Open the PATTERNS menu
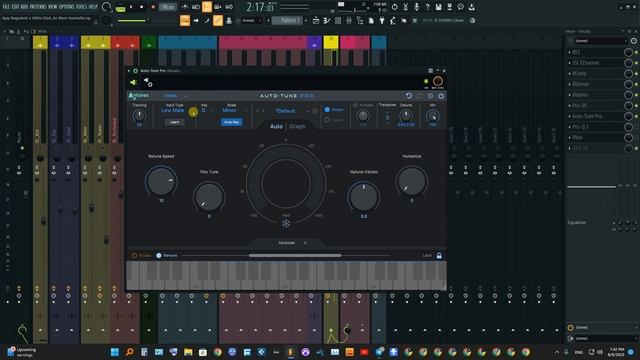 pyautogui.click(x=38, y=7)
